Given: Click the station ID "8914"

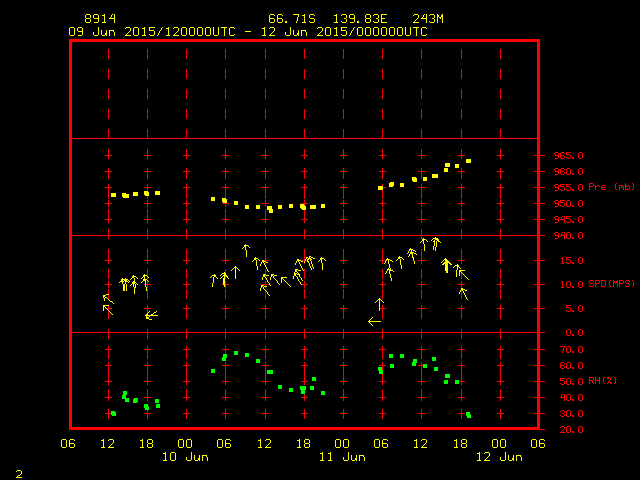Looking at the screenshot, I should (100, 19).
